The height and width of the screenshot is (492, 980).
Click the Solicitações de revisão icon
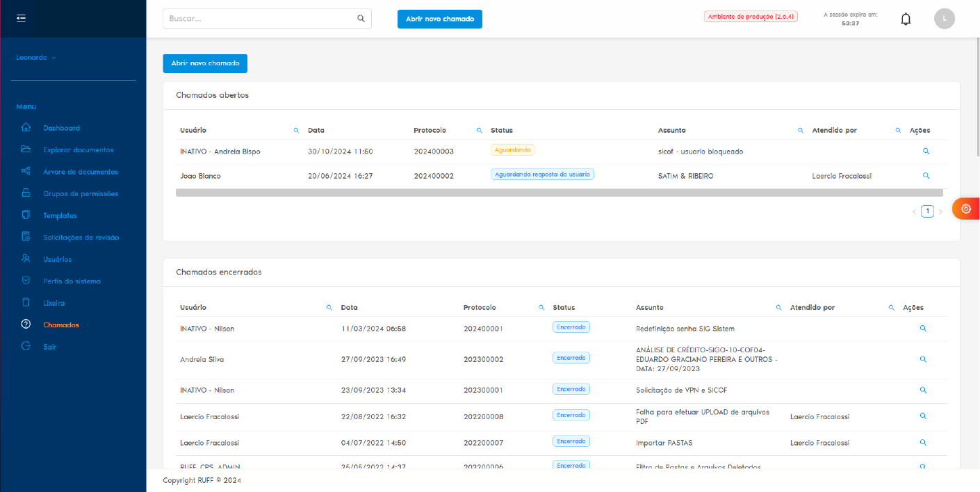(x=26, y=237)
